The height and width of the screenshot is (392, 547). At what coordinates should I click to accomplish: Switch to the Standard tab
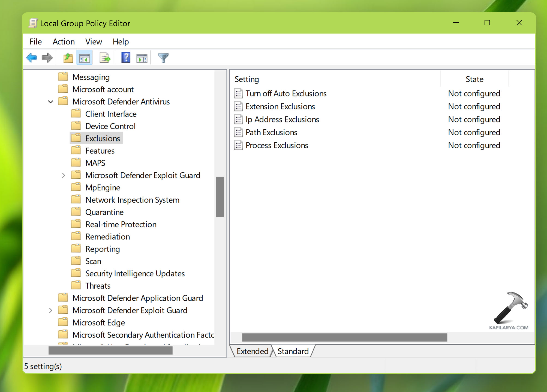coord(293,351)
